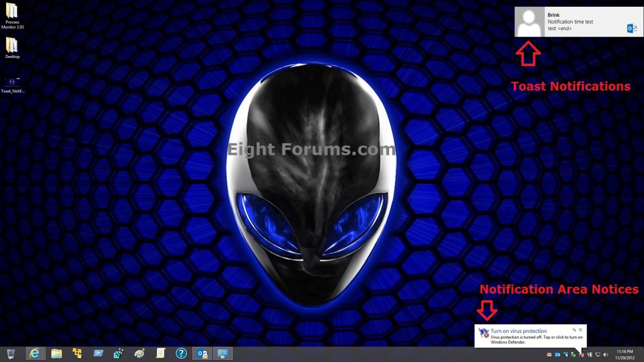Open File Explorer from the taskbar
The width and height of the screenshot is (644, 362).
pos(56,353)
